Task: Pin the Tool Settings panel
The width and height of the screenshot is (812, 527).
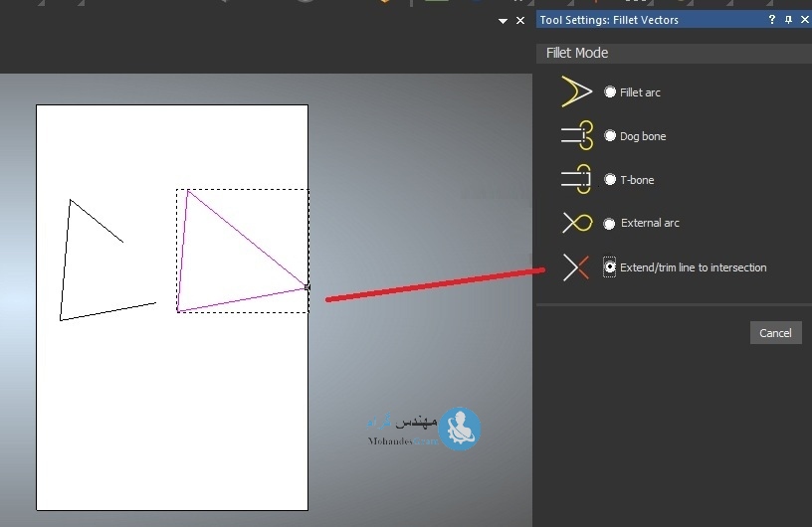Action: pos(788,20)
